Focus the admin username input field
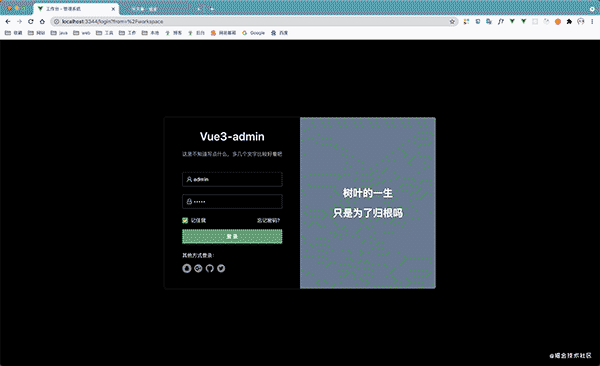The image size is (600, 366). click(x=232, y=179)
